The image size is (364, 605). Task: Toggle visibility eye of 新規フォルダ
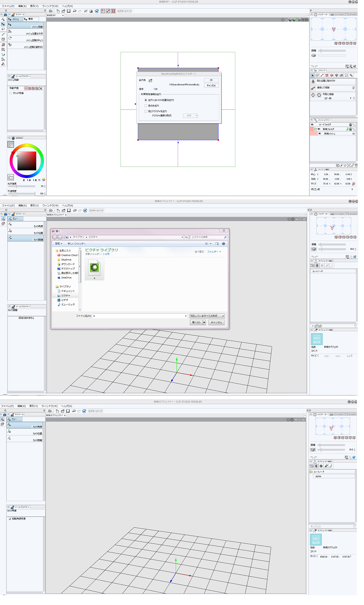(x=319, y=129)
